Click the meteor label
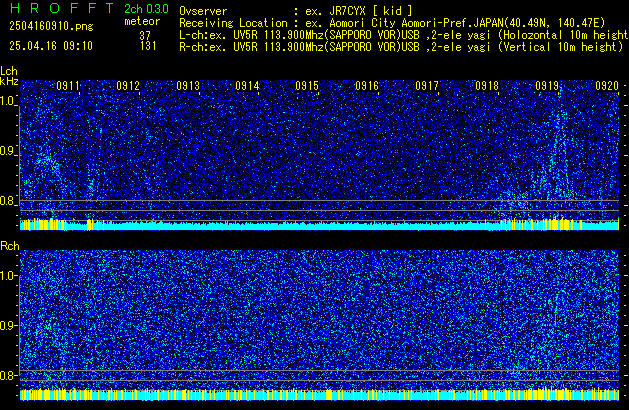The width and height of the screenshot is (629, 410). click(142, 21)
